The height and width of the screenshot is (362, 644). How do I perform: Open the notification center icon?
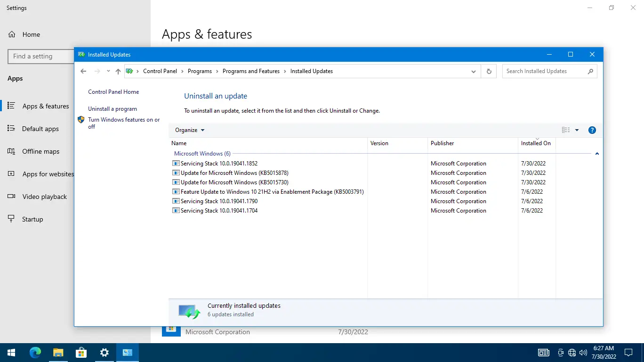pos(628,353)
